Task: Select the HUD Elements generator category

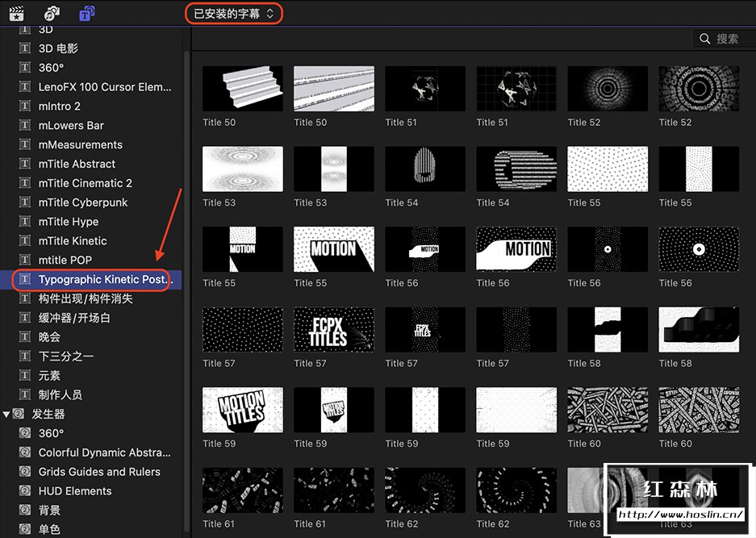Action: 92,491
